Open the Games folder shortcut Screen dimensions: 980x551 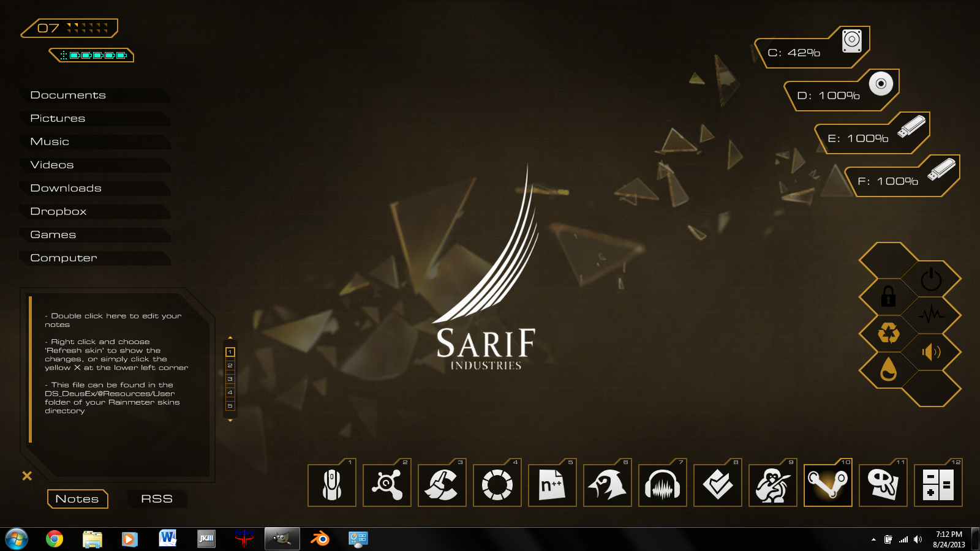tap(95, 234)
